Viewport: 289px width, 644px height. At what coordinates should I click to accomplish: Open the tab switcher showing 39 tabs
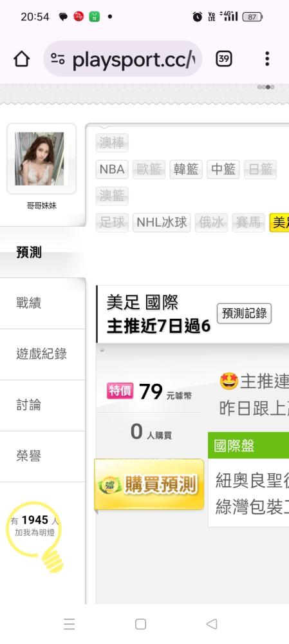tap(224, 59)
